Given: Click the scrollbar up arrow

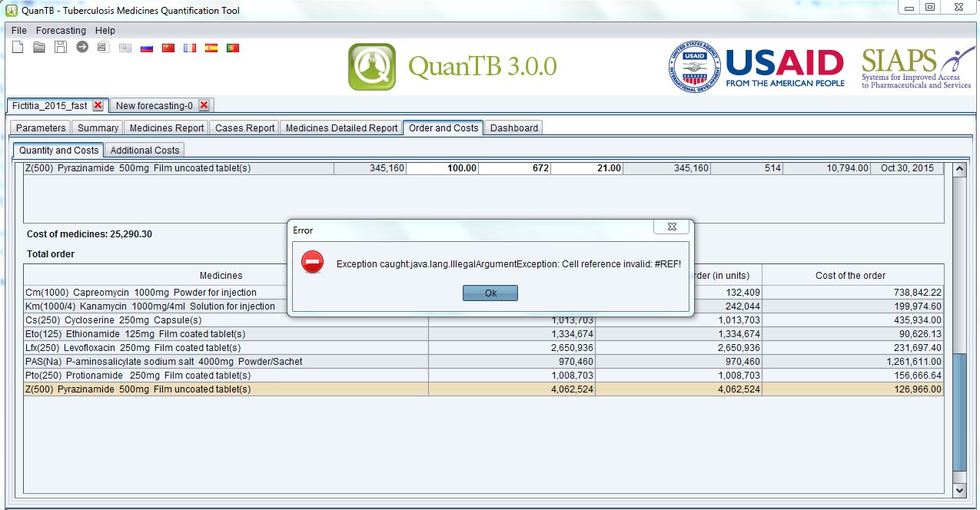Looking at the screenshot, I should pos(959,169).
